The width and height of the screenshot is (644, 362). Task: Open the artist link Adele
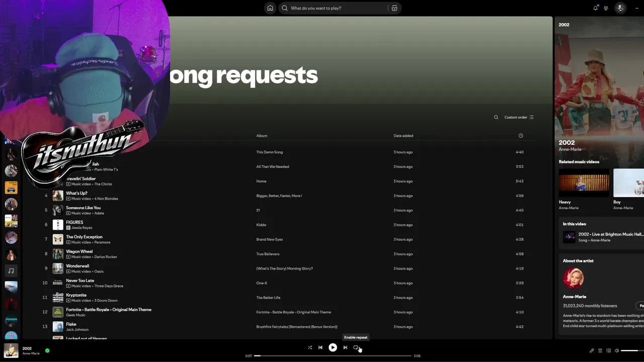99,213
